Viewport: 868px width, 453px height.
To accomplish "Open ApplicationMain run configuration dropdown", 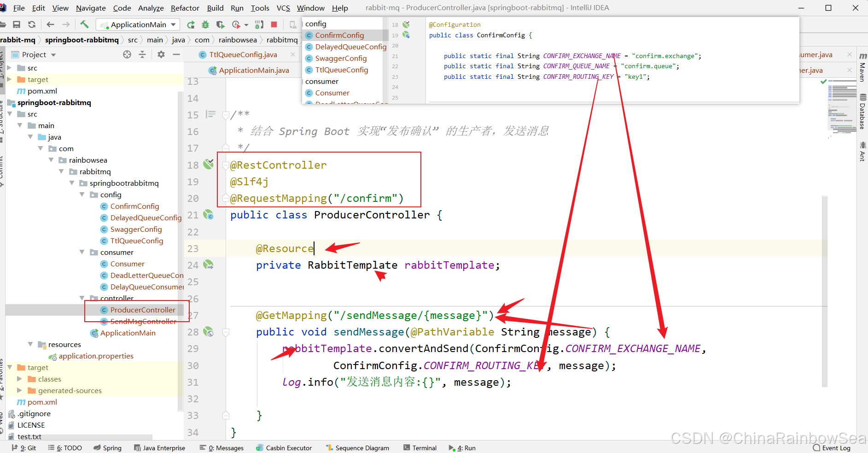I will pos(138,24).
